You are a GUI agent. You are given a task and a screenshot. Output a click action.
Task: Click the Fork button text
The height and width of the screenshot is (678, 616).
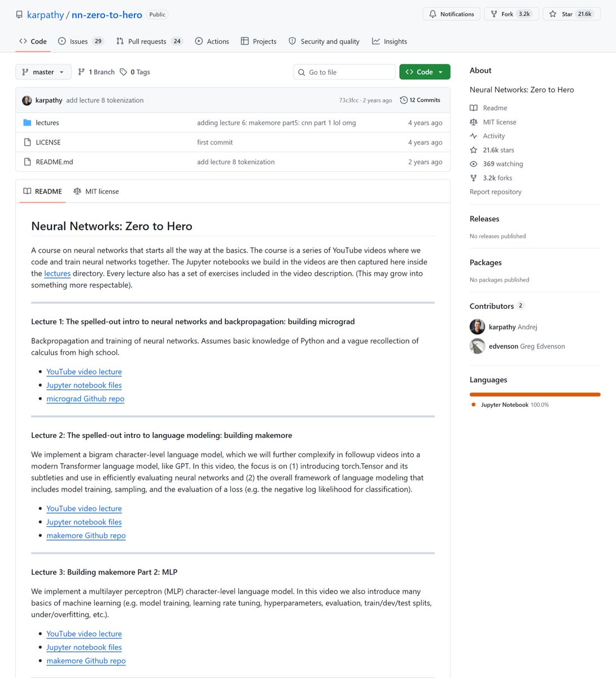click(507, 14)
